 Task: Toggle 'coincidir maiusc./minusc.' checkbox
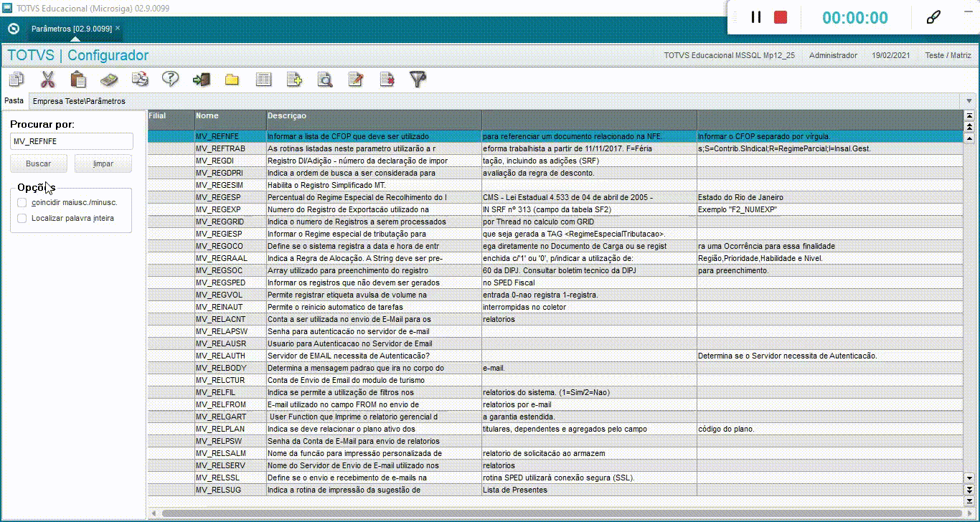[22, 202]
